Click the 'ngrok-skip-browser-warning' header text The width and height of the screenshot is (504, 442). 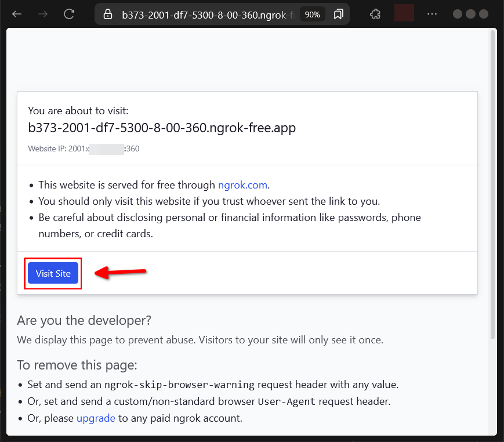179,385
